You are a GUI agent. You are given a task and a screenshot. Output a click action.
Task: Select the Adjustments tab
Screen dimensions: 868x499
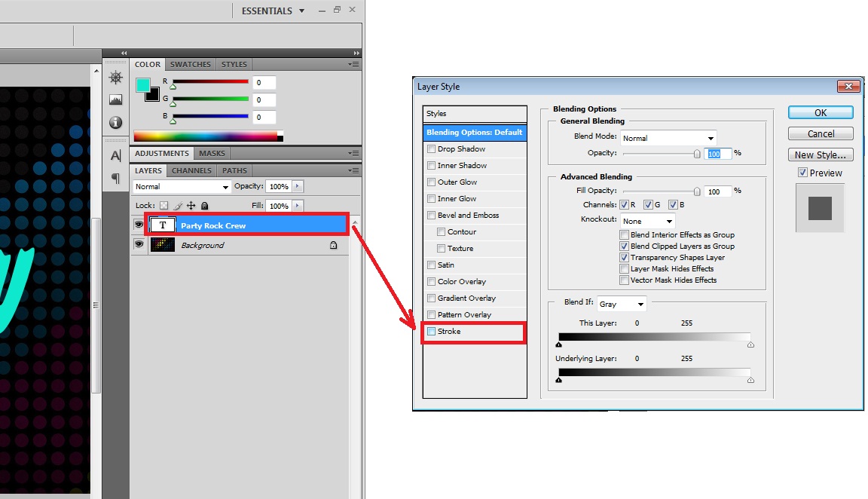click(x=162, y=154)
